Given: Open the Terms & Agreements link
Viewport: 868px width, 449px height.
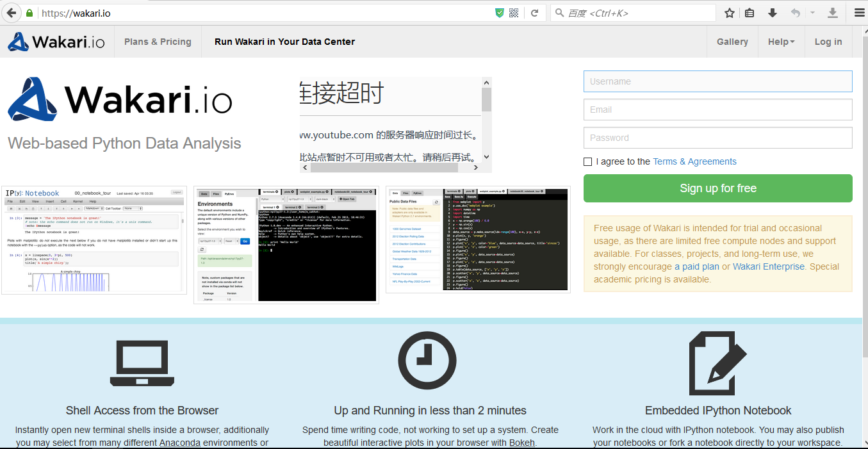Looking at the screenshot, I should [694, 161].
